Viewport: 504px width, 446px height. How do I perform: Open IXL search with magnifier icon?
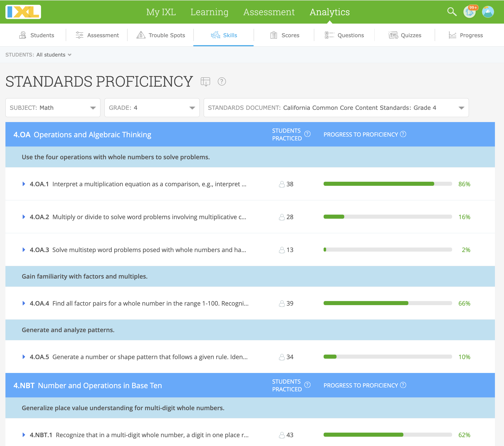(451, 12)
